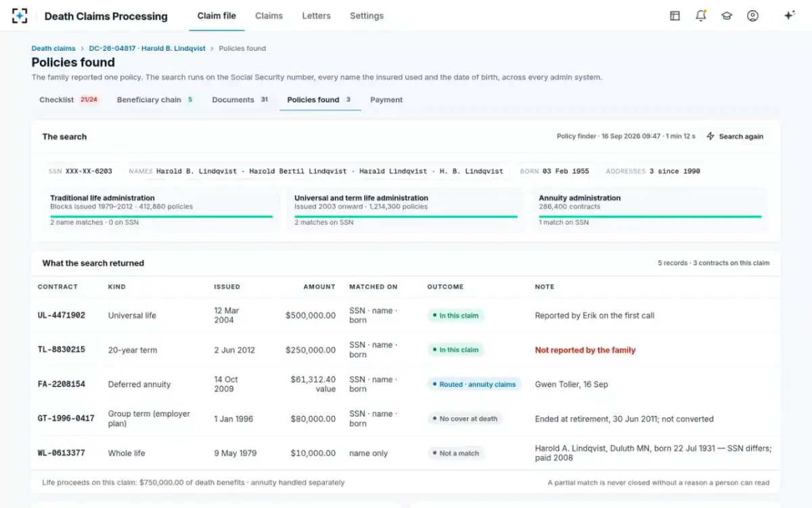Click the Annuity administration progress bar
The height and width of the screenshot is (508, 812).
pos(650,217)
